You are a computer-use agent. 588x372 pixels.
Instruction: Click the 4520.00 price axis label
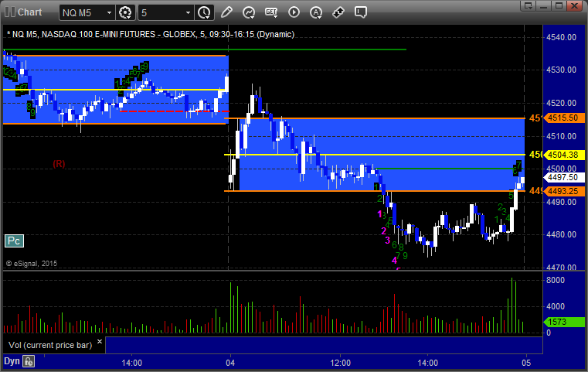[562, 103]
